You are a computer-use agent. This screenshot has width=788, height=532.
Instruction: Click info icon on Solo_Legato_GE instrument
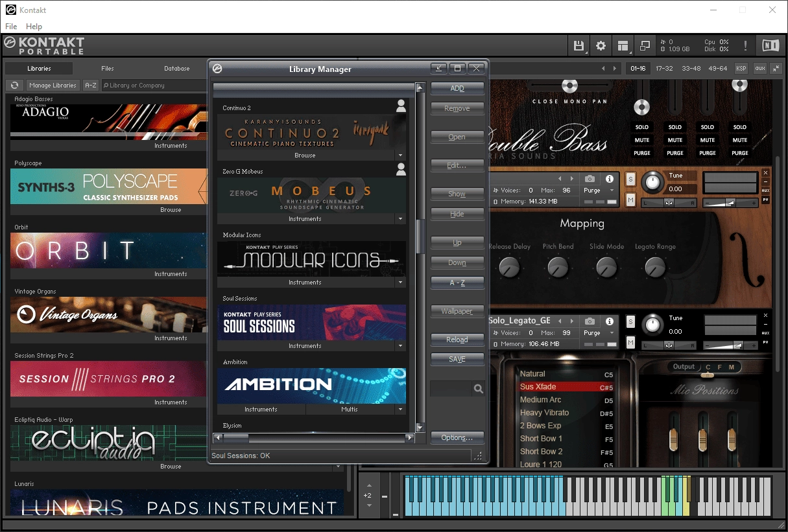(x=610, y=321)
